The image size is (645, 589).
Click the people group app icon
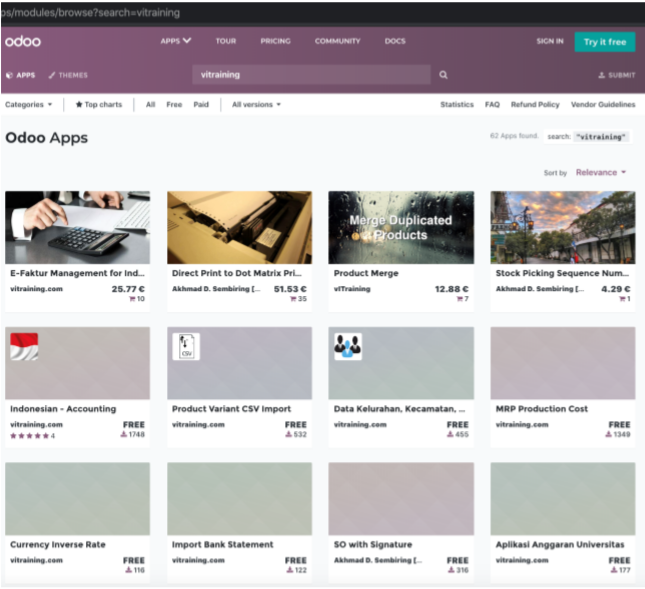348,346
